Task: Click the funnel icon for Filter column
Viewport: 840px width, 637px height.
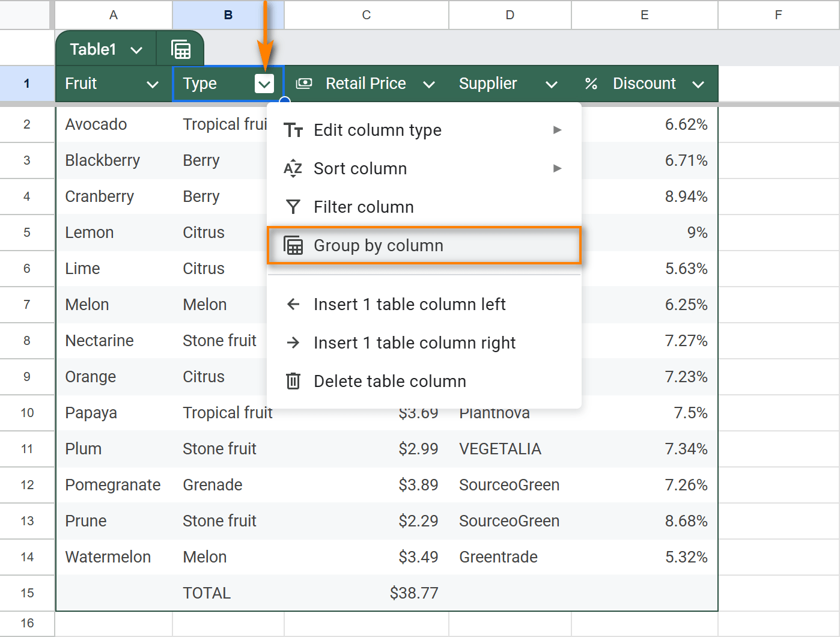Action: [293, 207]
